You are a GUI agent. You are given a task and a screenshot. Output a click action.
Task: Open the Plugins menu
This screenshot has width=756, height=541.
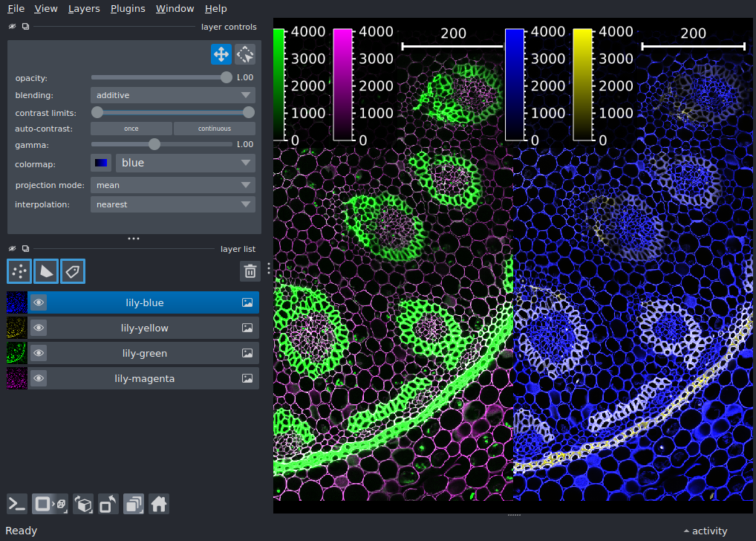pyautogui.click(x=127, y=8)
